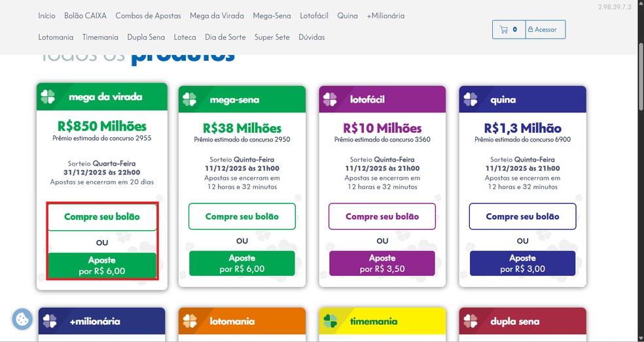Click Compre seu bolão for Mega-Sena

coord(242,216)
